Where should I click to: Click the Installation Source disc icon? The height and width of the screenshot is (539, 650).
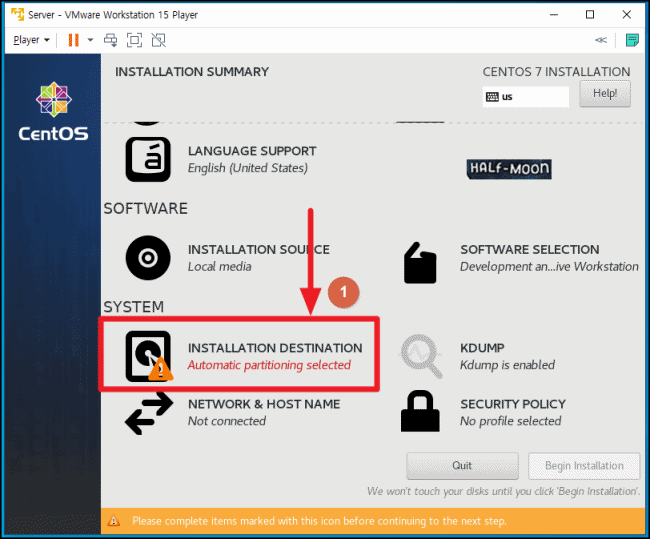pyautogui.click(x=148, y=258)
